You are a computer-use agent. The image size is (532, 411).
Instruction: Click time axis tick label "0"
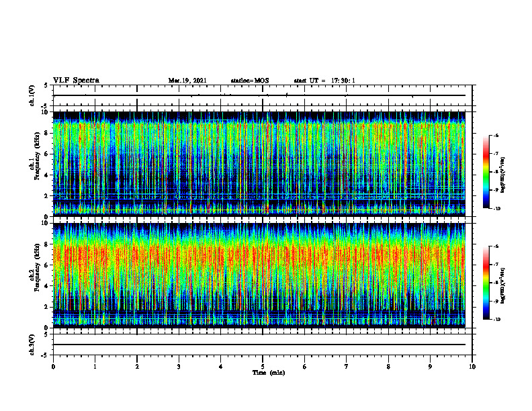(53, 367)
